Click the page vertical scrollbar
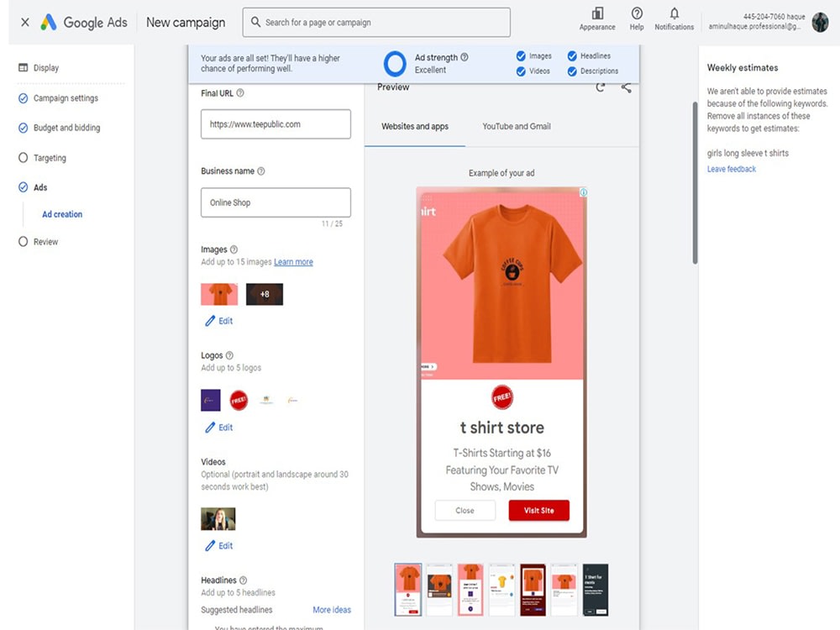The width and height of the screenshot is (840, 630). pyautogui.click(x=695, y=182)
